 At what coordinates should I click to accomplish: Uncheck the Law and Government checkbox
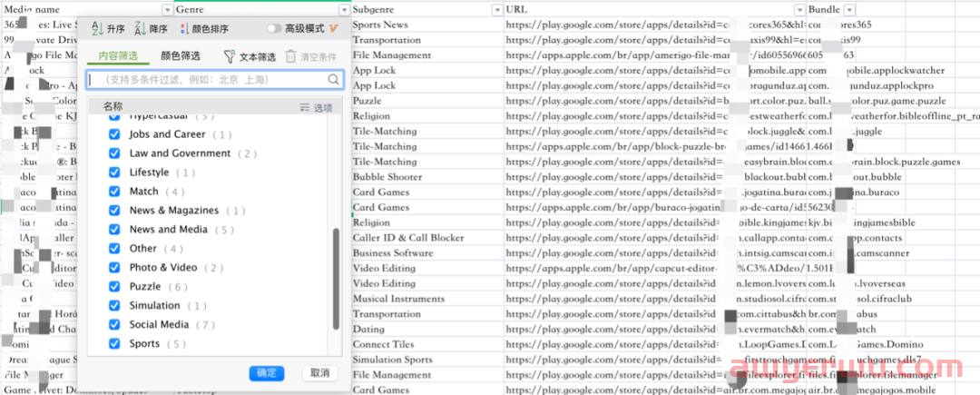(x=114, y=153)
